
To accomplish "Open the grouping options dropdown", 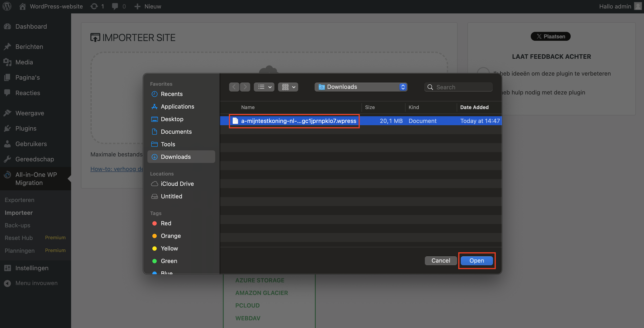I will coord(288,87).
